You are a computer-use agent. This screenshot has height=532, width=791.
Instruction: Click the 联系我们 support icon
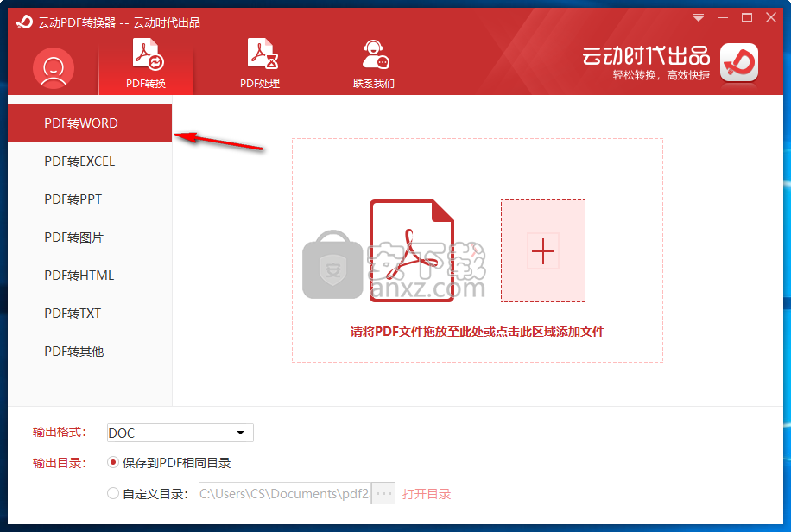pos(374,56)
